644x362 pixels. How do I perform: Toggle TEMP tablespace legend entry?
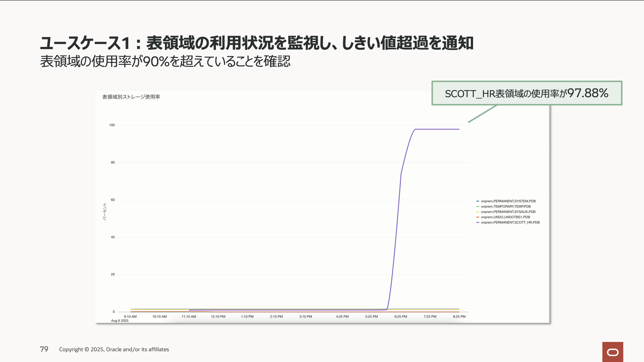pos(506,206)
